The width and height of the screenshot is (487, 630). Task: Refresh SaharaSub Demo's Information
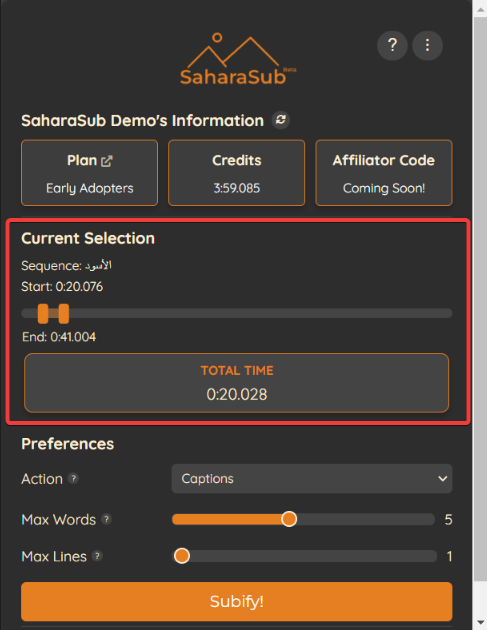click(280, 120)
